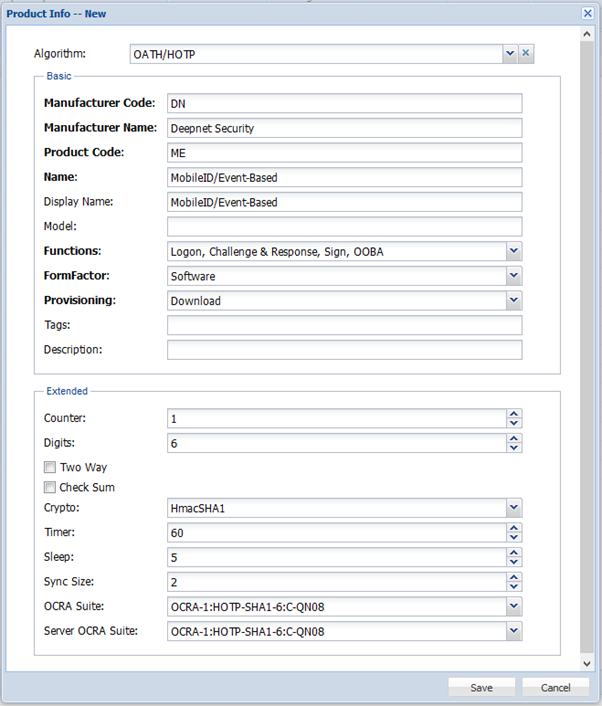Tick the Check Sum checkbox
602x706 pixels.
click(x=50, y=487)
